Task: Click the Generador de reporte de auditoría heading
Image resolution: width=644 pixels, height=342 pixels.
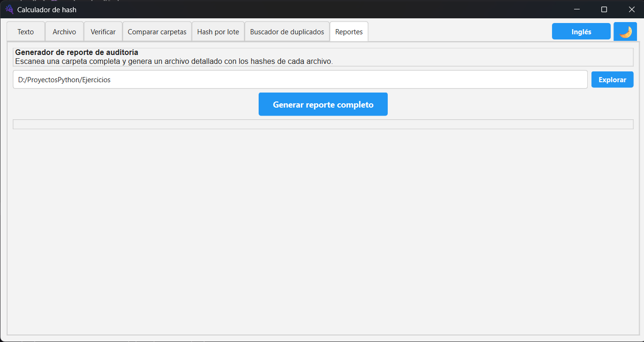Action: (77, 53)
